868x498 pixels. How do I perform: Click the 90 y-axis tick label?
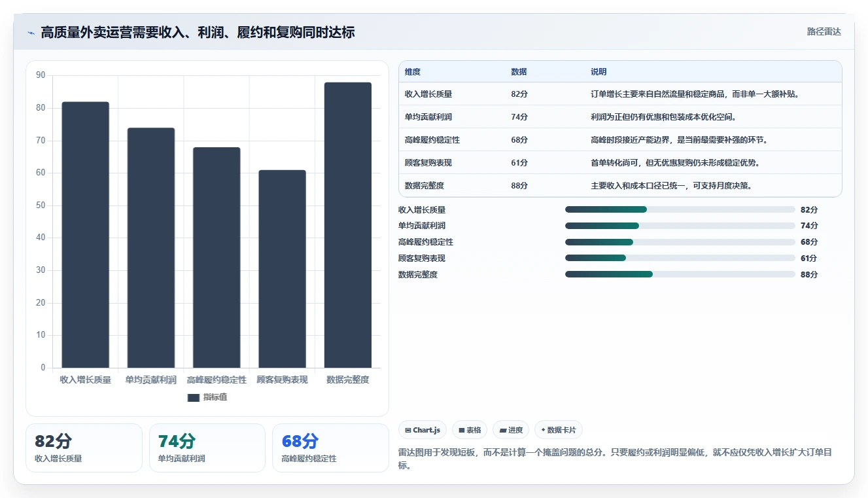[x=41, y=75]
